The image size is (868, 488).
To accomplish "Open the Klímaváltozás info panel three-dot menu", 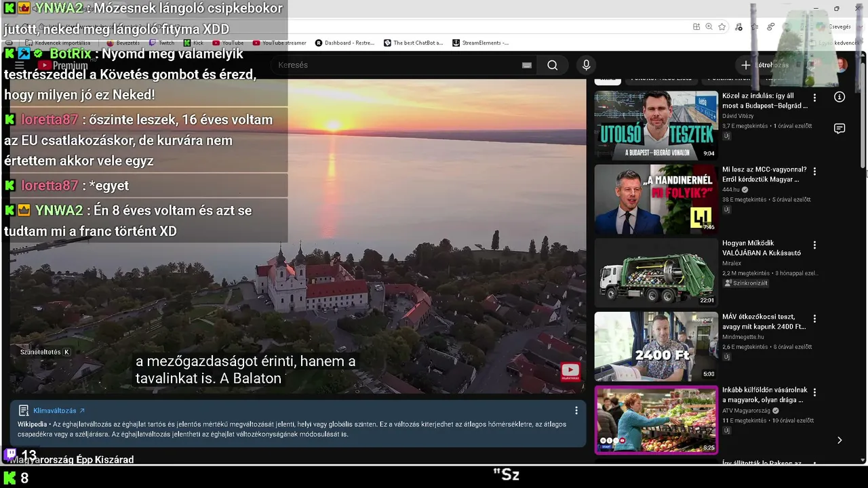I will click(576, 411).
